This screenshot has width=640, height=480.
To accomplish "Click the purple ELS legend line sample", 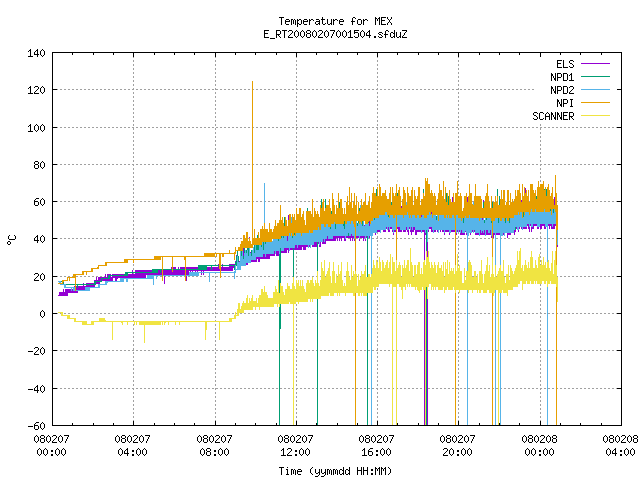I will pos(596,64).
